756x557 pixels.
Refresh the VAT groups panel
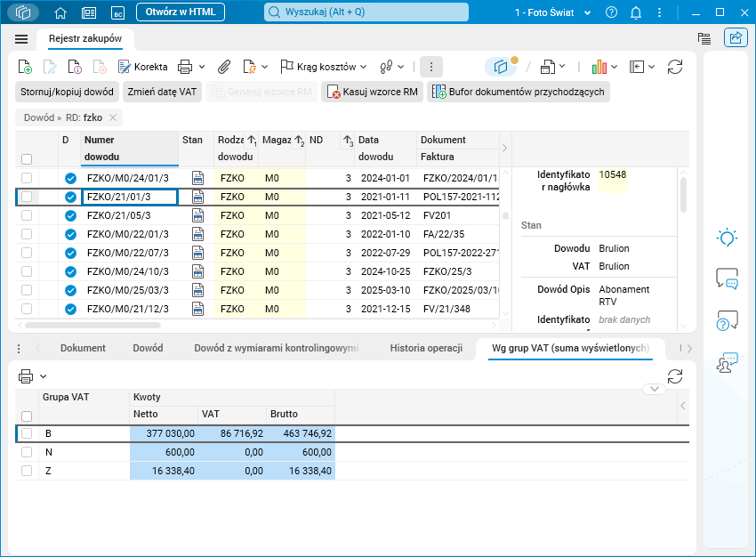674,376
